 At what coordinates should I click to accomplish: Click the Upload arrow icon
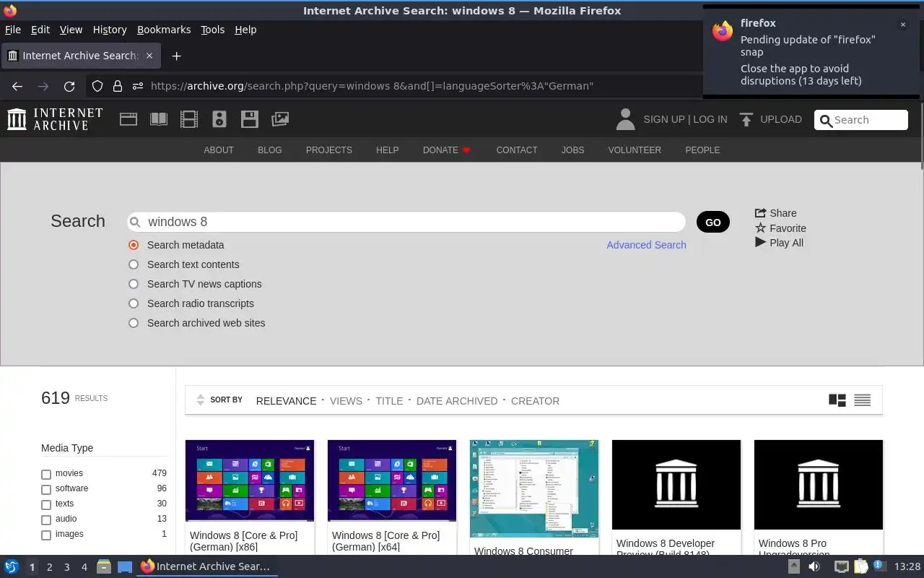coord(746,119)
